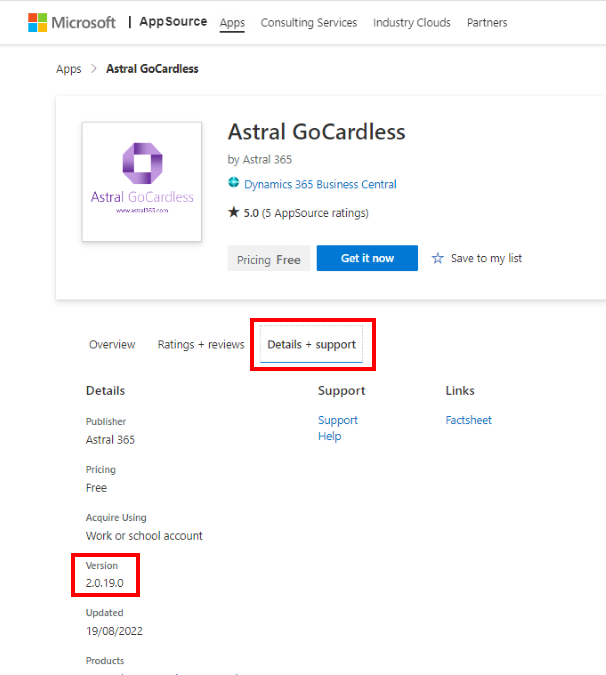Click the star icon beside Save to my list
The height and width of the screenshot is (675, 606).
pos(437,258)
